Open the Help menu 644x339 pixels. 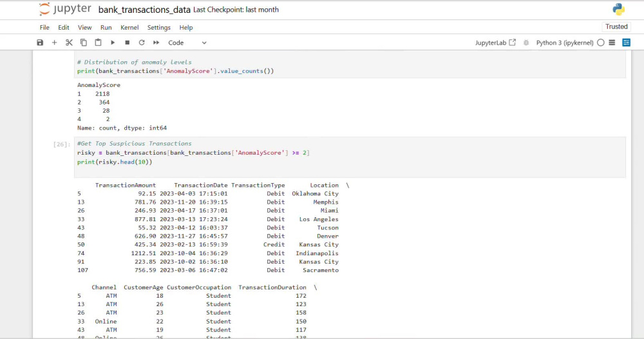(x=186, y=28)
